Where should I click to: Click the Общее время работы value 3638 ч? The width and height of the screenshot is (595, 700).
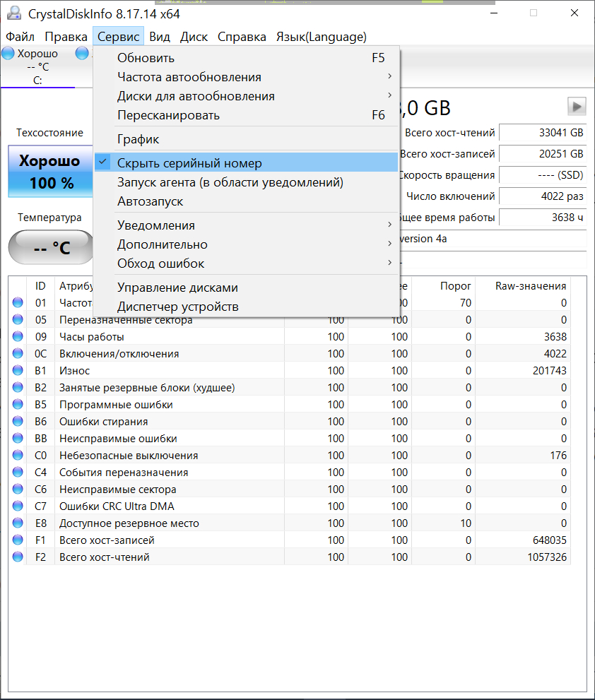(x=543, y=218)
